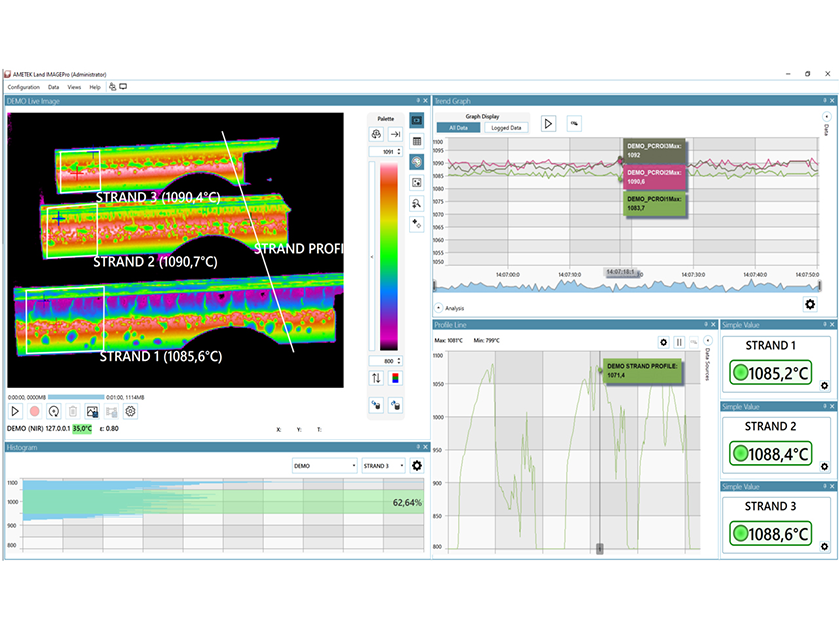Open live image settings gear

130,411
